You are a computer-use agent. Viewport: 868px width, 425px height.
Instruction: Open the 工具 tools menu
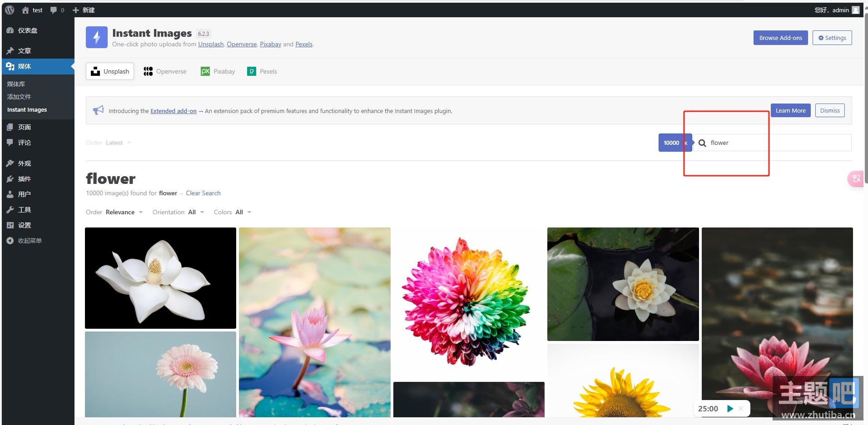38,210
